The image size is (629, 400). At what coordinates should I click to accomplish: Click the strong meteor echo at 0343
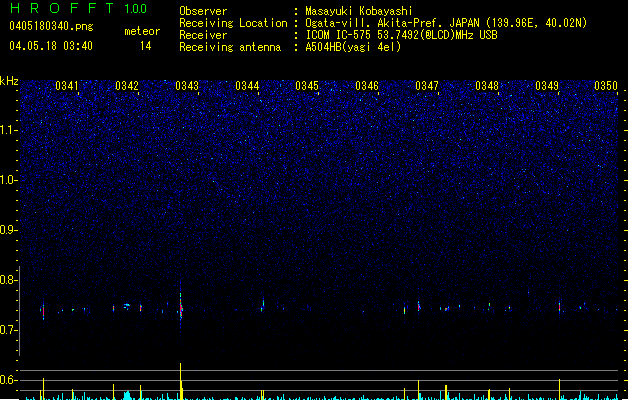tap(181, 308)
